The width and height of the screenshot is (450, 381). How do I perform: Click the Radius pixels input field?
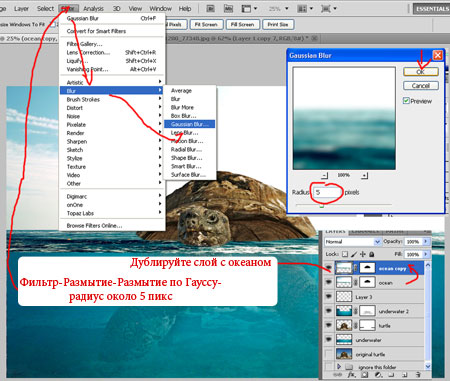[x=327, y=192]
